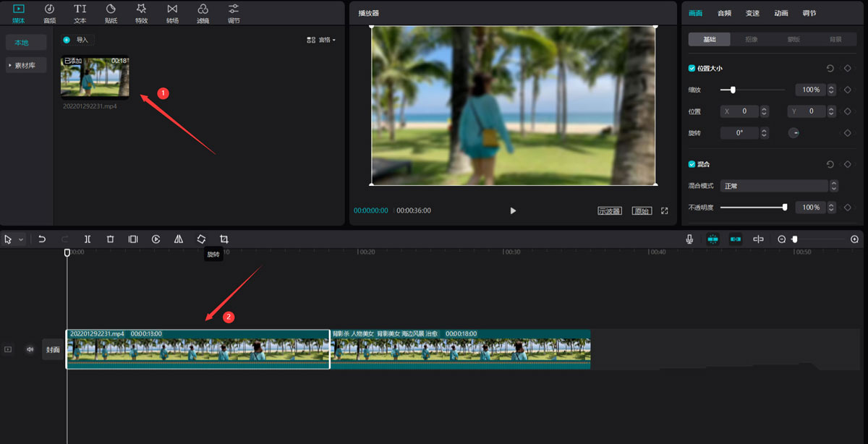
Task: Click the Freeze frame tool
Action: click(133, 239)
